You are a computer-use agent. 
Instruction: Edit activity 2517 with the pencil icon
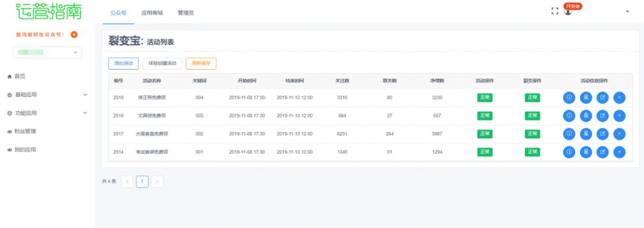click(x=602, y=134)
